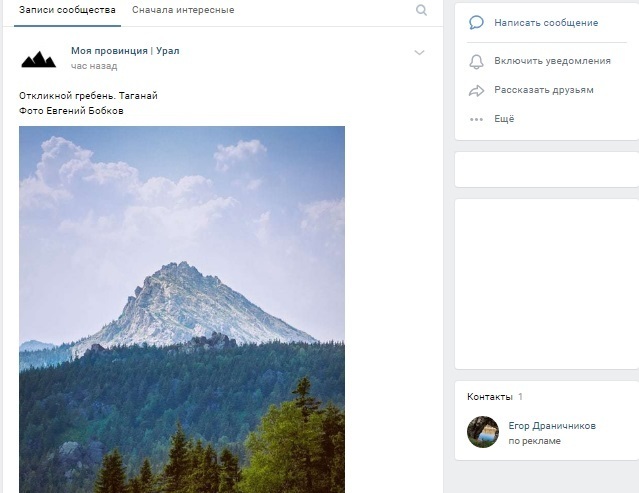Choose Рассказать друзьям
This screenshot has height=493, width=639.
point(544,90)
